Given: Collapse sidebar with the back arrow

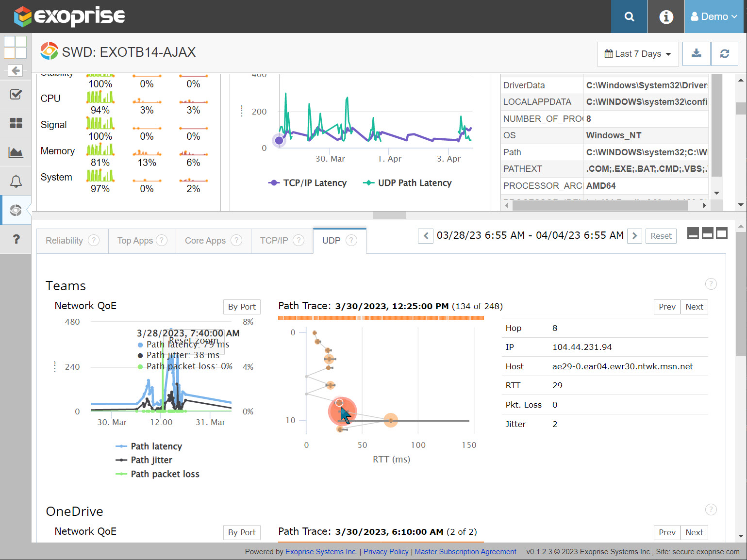Looking at the screenshot, I should [16, 70].
